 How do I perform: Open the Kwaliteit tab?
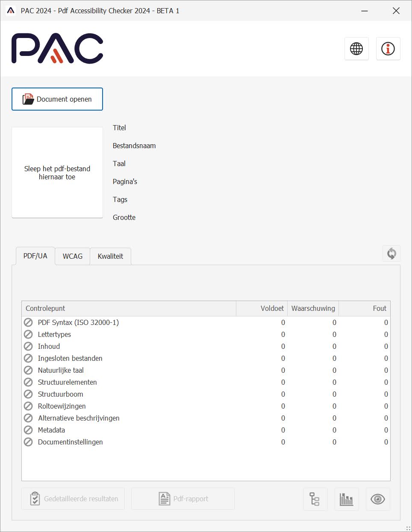click(x=110, y=256)
